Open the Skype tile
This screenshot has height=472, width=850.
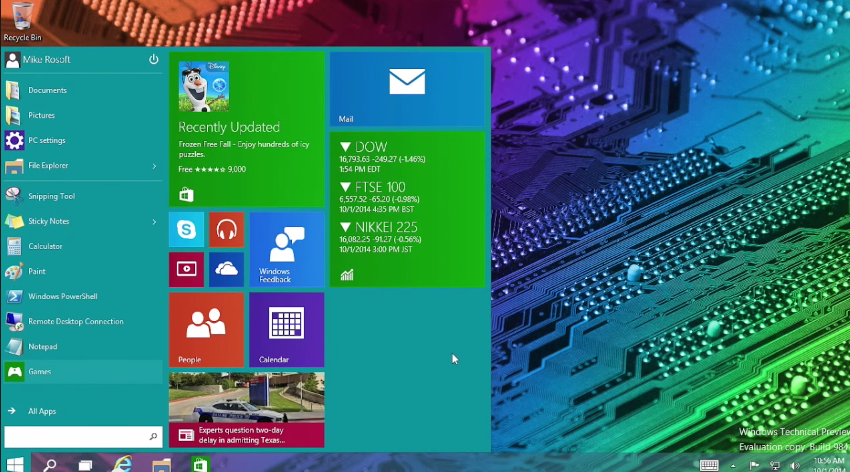(x=186, y=230)
